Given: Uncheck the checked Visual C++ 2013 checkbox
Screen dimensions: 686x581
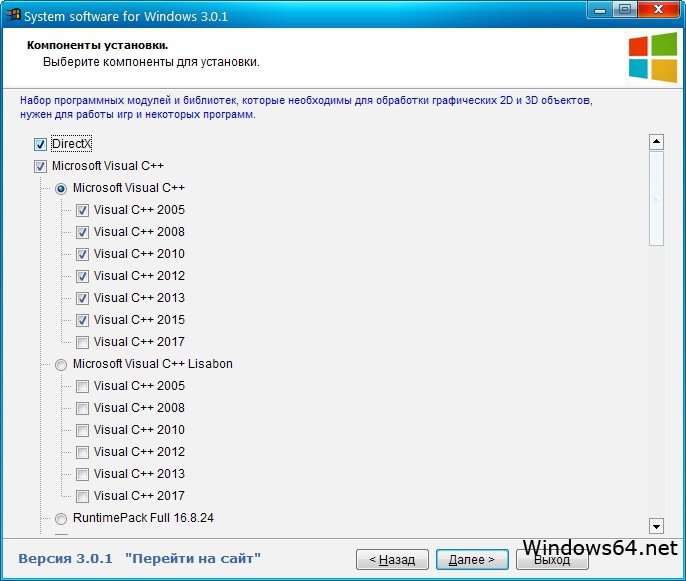Looking at the screenshot, I should point(82,298).
